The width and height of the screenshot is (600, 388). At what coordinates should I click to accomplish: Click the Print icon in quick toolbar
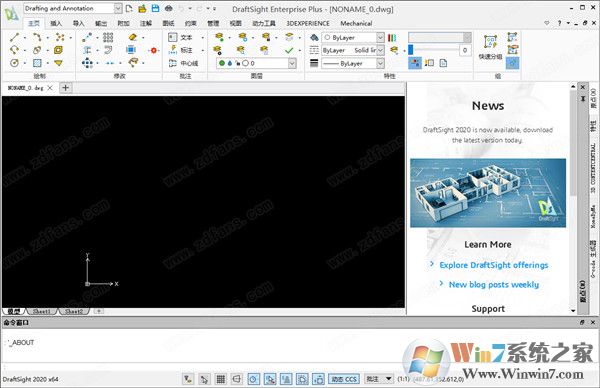point(168,8)
